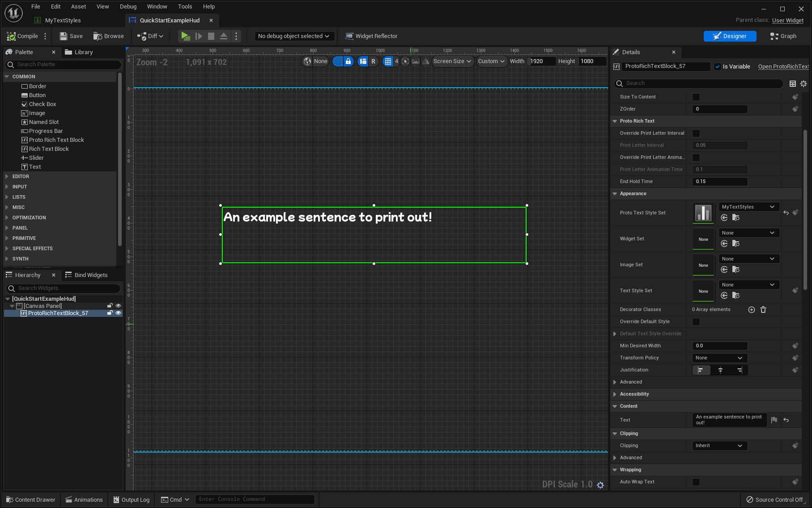
Task: Toggle Override Print Letter Interval checkbox
Action: 696,133
